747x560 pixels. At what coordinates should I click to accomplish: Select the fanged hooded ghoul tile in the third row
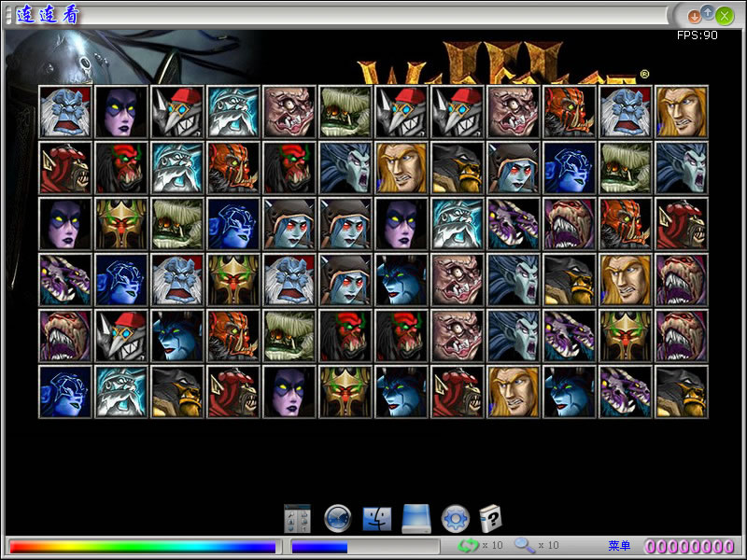click(570, 224)
